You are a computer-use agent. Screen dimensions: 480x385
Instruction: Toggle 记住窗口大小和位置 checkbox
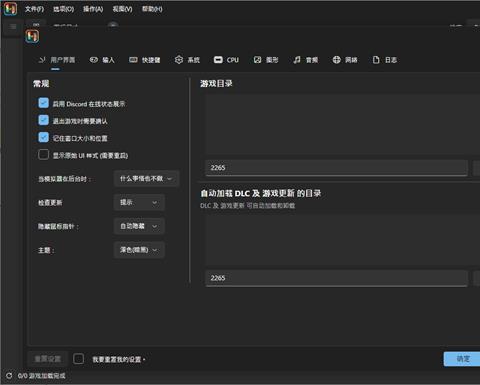43,137
